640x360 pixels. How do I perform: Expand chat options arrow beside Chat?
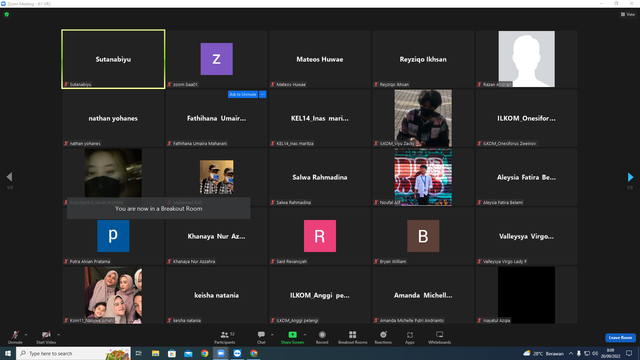tap(272, 335)
